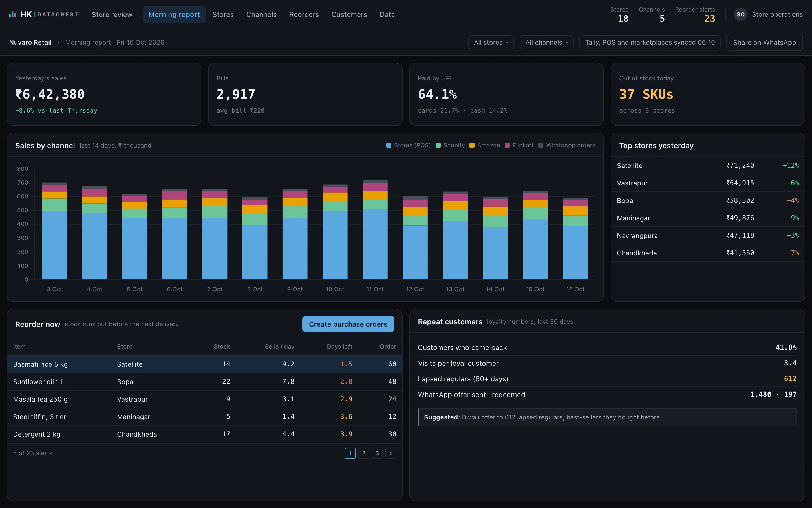Open the SO user avatar
The width and height of the screenshot is (812, 508).
tap(740, 14)
